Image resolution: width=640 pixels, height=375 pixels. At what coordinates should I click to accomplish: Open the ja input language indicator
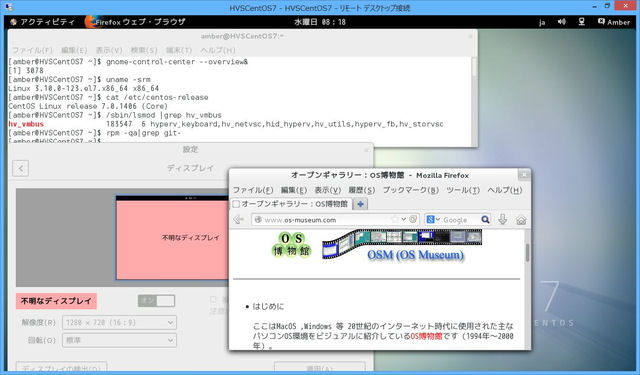click(x=542, y=22)
